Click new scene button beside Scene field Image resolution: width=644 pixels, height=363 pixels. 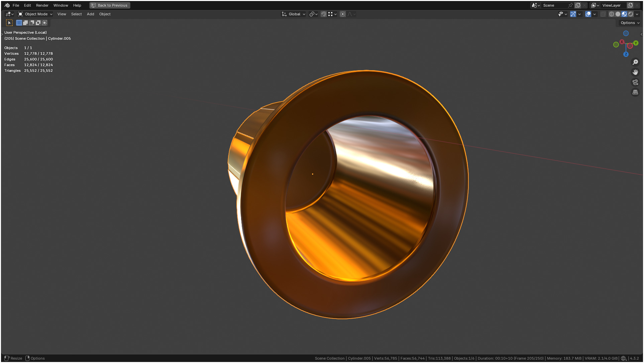(x=578, y=5)
